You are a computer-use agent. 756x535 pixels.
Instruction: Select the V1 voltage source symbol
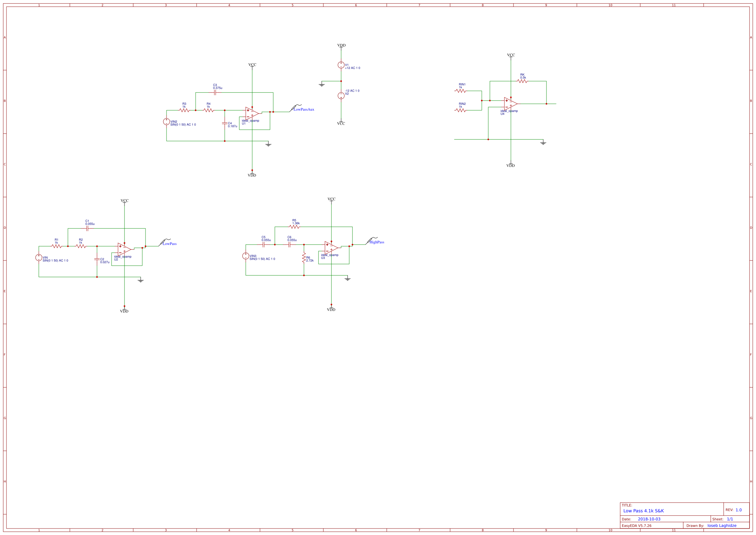[341, 65]
